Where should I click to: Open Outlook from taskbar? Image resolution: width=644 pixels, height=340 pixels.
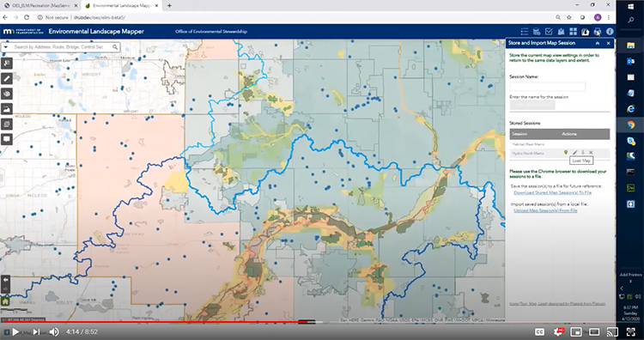point(630,61)
